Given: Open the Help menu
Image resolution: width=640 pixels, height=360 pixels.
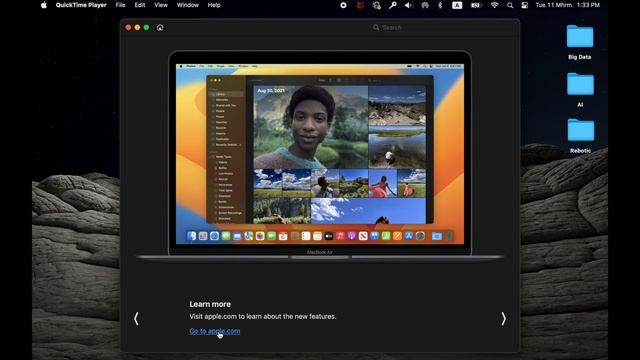Looking at the screenshot, I should pyautogui.click(x=214, y=5).
